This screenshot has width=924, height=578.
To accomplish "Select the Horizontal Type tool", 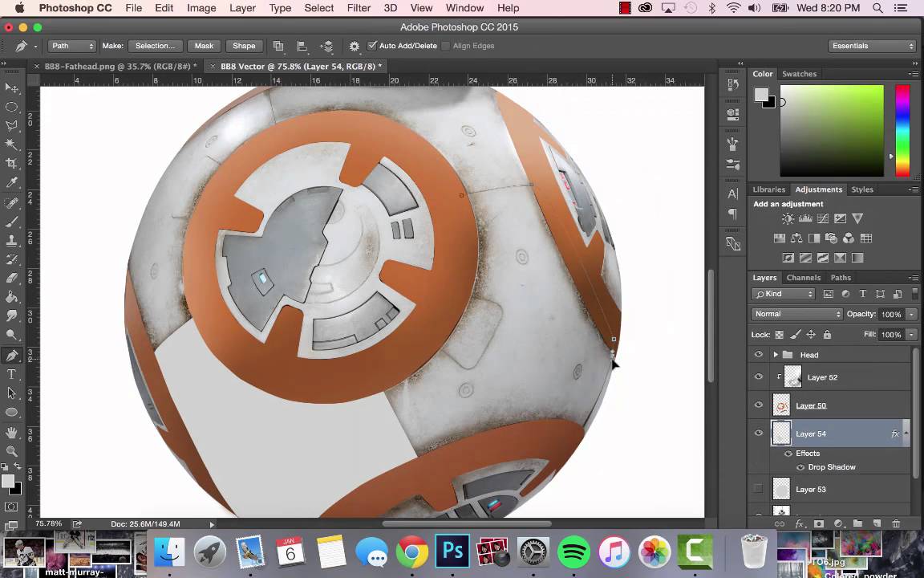I will 12,374.
